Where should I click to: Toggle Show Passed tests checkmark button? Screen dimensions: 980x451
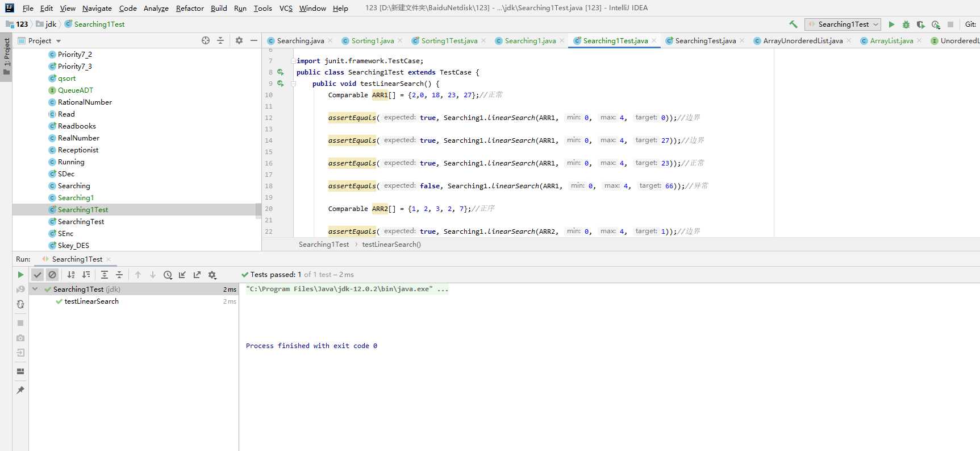37,275
